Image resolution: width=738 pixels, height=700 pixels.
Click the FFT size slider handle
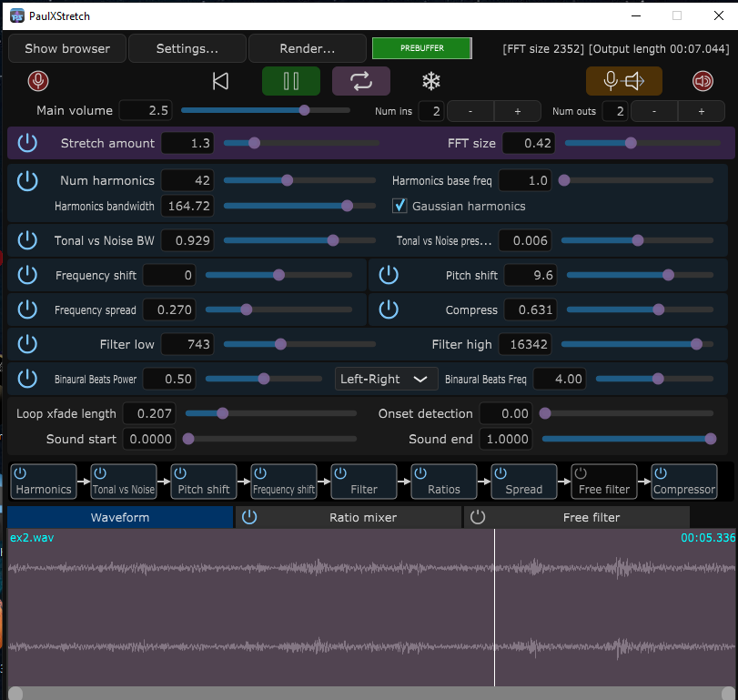pos(631,143)
